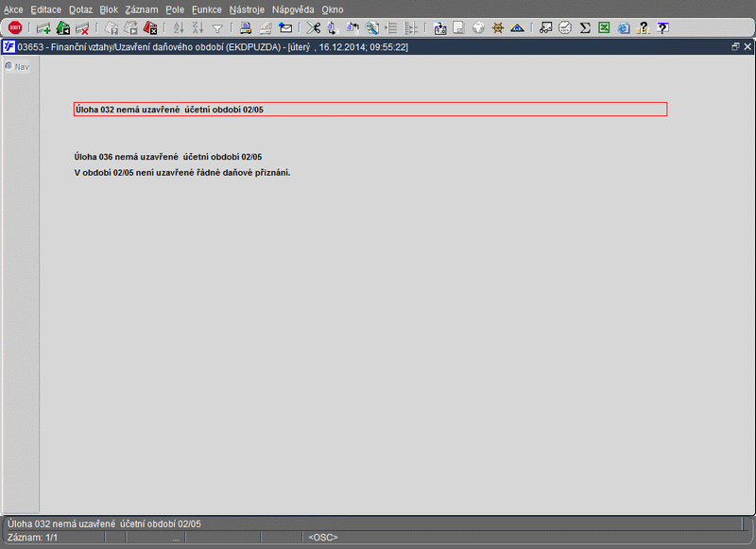The height and width of the screenshot is (549, 756).
Task: Click the 'V období 02/05 není uzavřené' message
Action: 182,173
